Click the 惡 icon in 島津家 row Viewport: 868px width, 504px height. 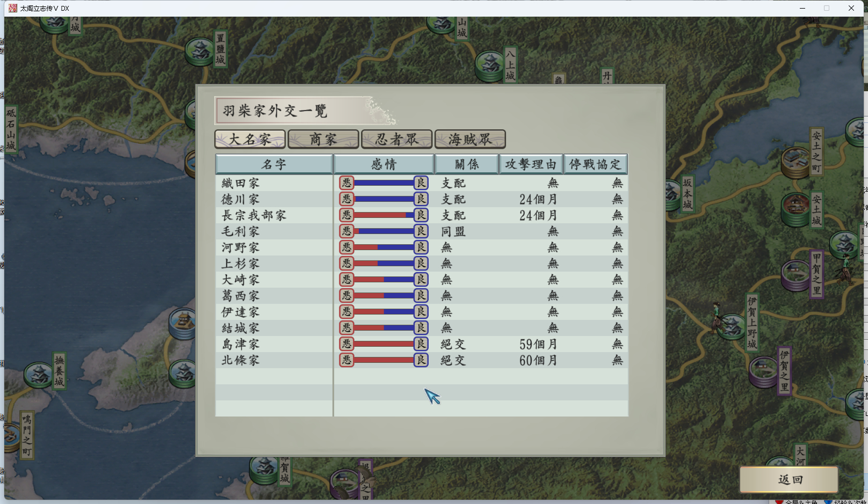pyautogui.click(x=346, y=344)
